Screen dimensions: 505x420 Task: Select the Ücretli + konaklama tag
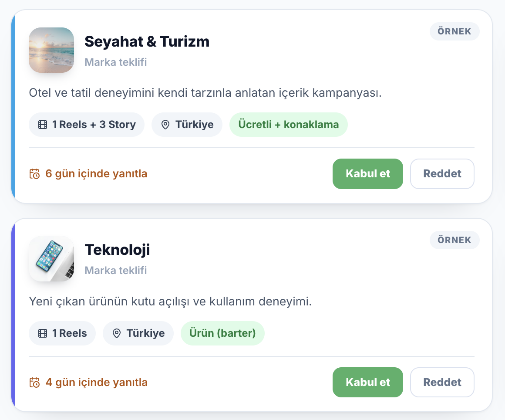click(x=289, y=125)
